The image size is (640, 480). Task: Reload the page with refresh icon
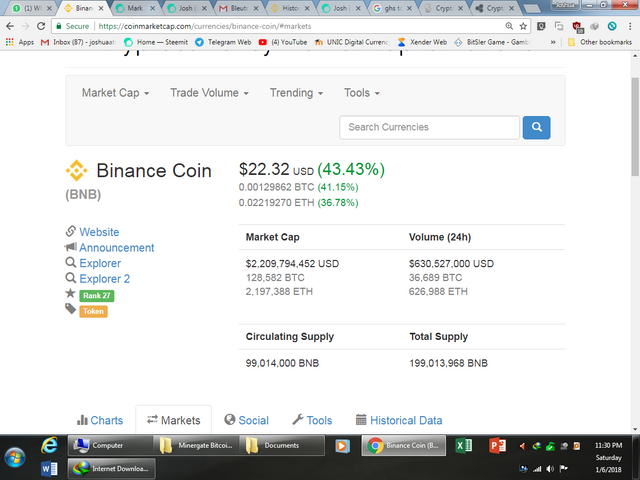41,26
